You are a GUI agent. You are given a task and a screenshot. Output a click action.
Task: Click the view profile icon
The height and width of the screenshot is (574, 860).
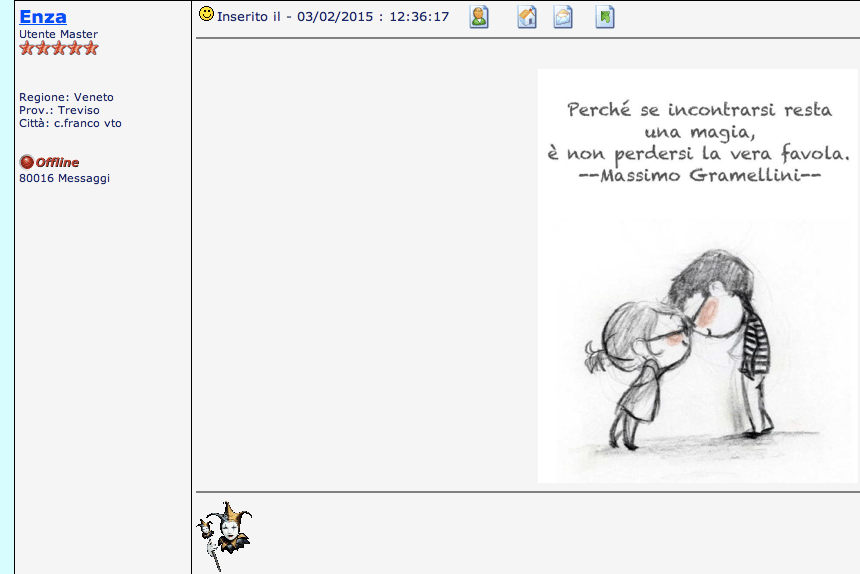(x=479, y=17)
